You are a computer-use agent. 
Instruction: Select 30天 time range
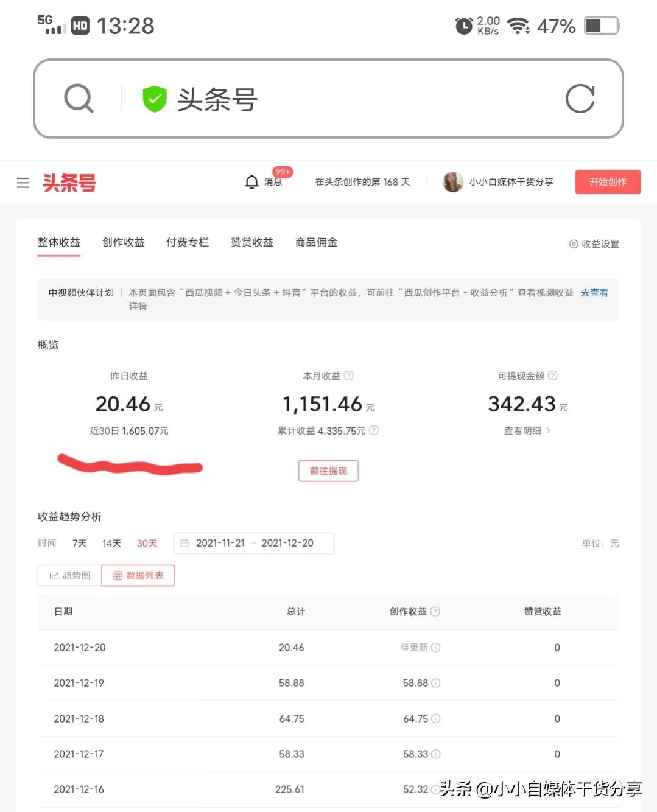coord(147,543)
